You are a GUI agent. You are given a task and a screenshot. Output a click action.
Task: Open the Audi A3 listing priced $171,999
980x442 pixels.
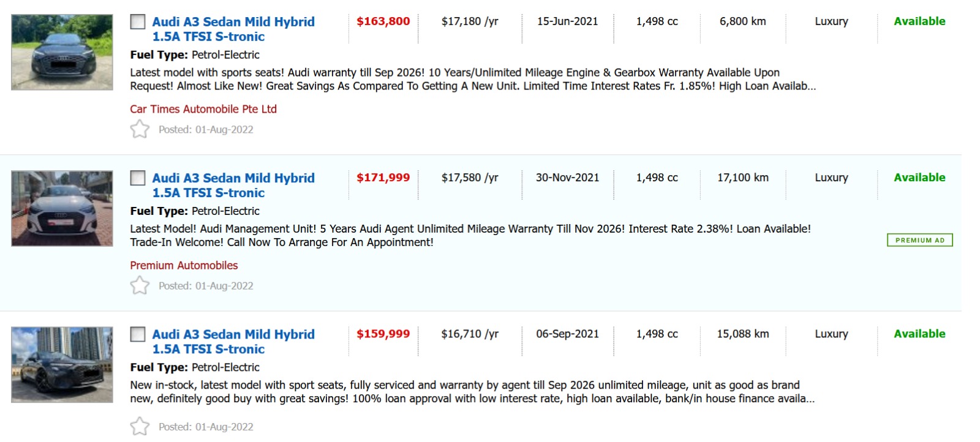click(233, 185)
